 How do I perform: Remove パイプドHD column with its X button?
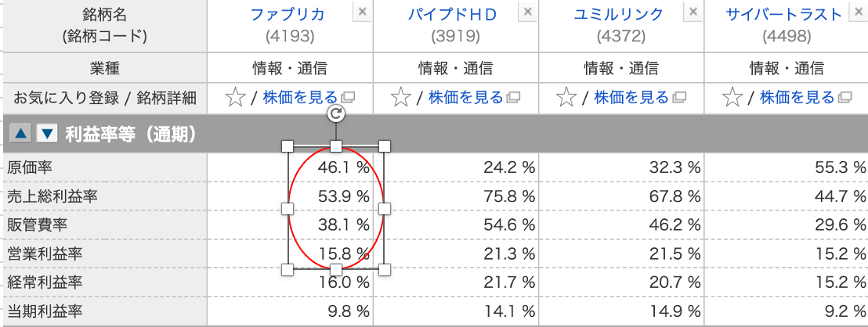pos(527,12)
